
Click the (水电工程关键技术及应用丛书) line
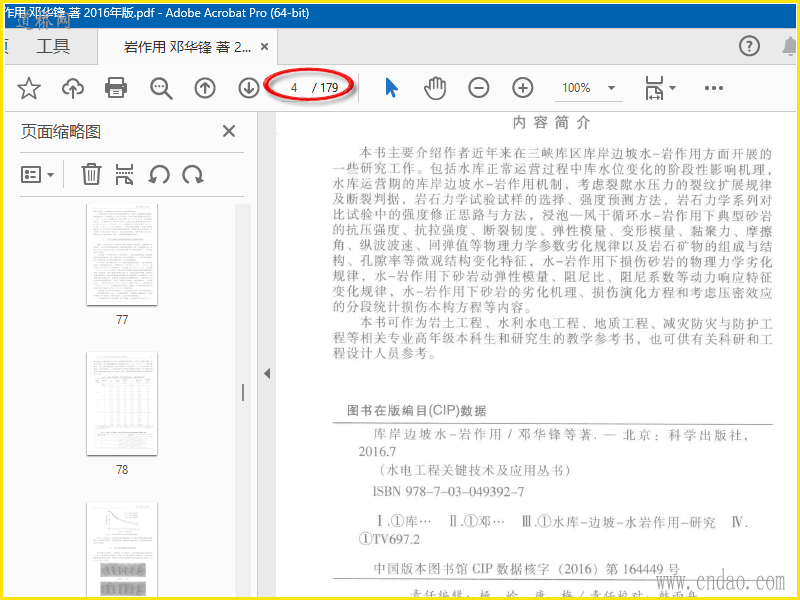coord(472,469)
